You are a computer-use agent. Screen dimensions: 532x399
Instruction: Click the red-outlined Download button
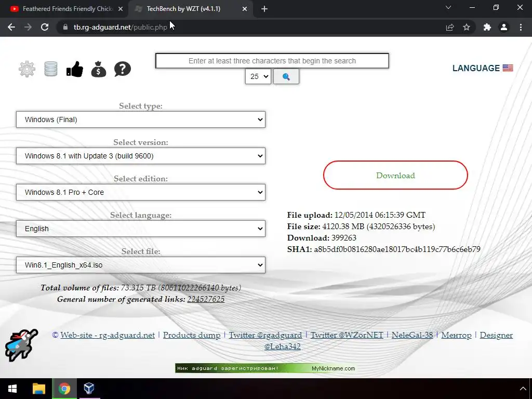tap(395, 175)
